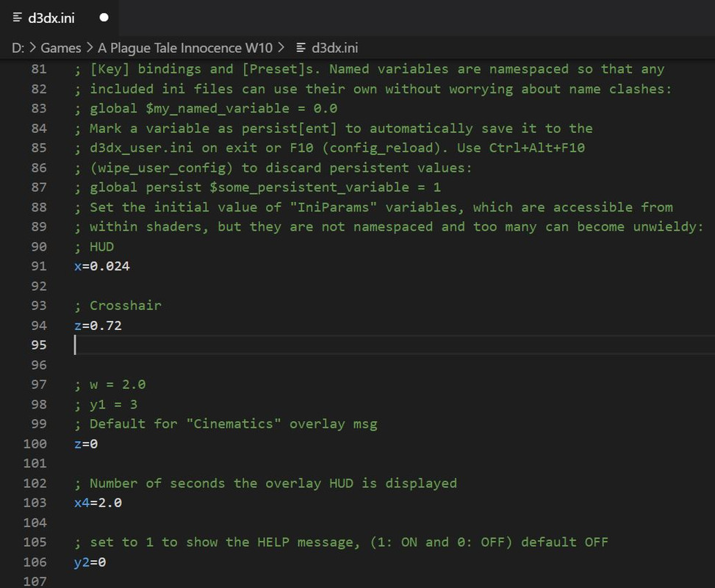715x588 pixels.
Task: Click the '; Crosshair' comment
Action: coord(118,306)
